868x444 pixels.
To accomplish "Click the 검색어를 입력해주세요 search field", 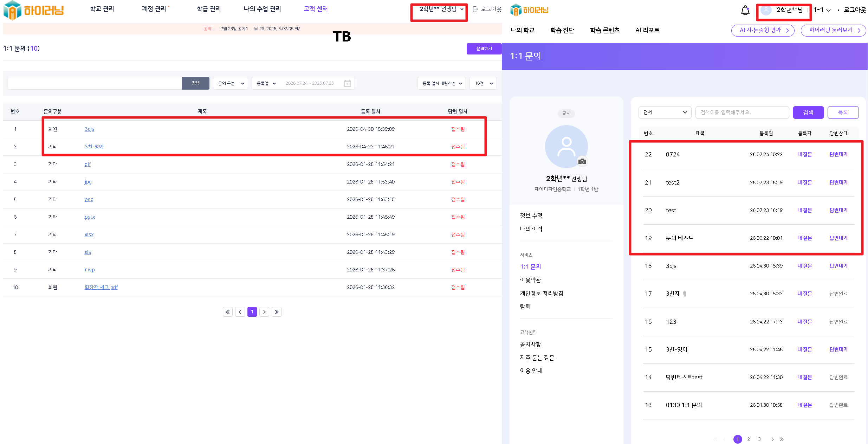I will pos(742,112).
